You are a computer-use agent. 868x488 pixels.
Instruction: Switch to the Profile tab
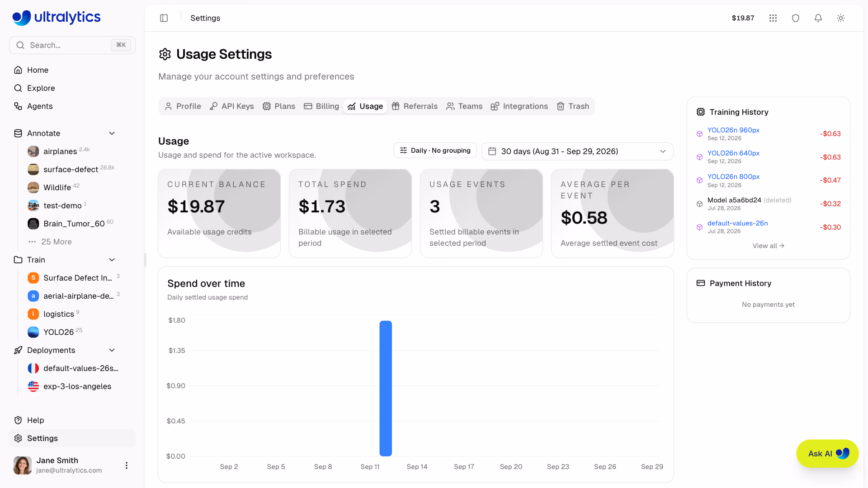183,106
